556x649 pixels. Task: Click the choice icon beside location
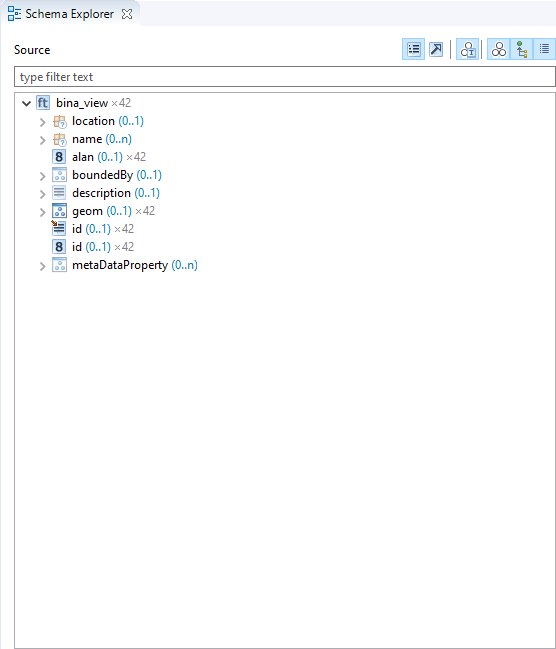coord(59,121)
